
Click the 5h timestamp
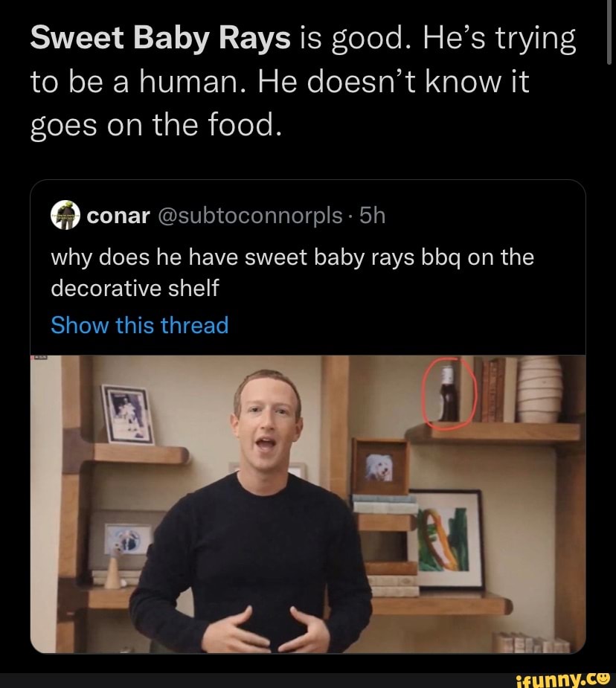coord(372,216)
